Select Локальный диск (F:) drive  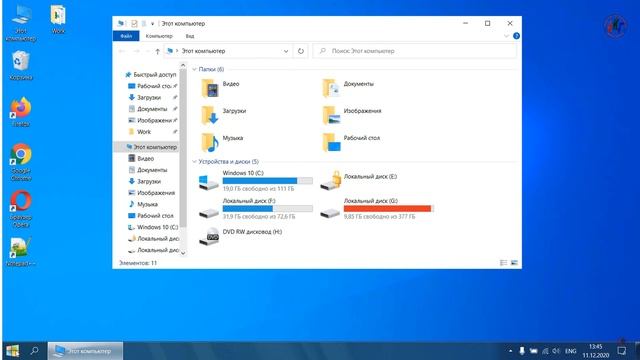(x=256, y=209)
